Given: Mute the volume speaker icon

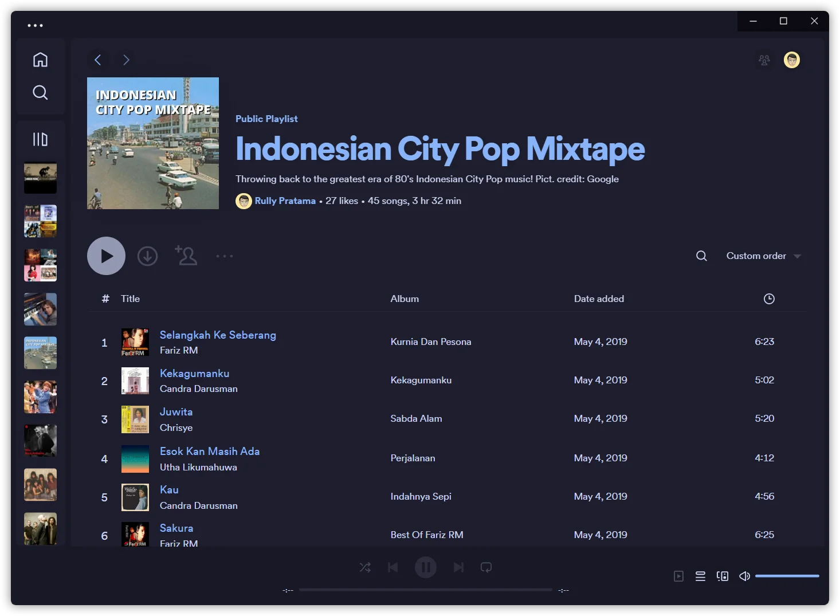Looking at the screenshot, I should pos(744,576).
